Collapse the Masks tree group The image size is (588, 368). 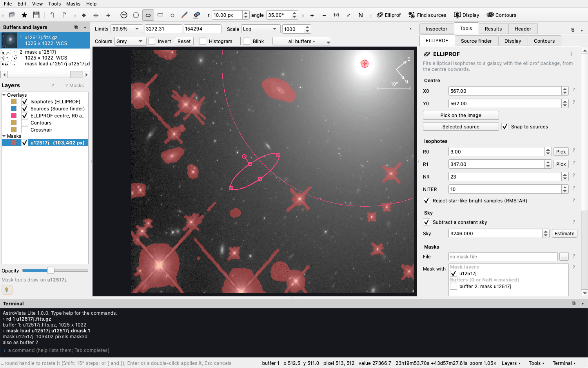pos(4,136)
